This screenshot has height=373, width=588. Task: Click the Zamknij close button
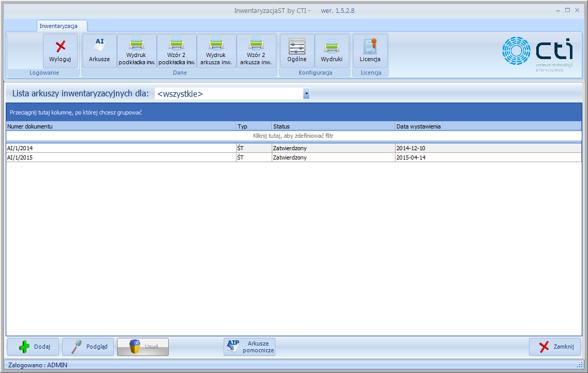click(555, 347)
